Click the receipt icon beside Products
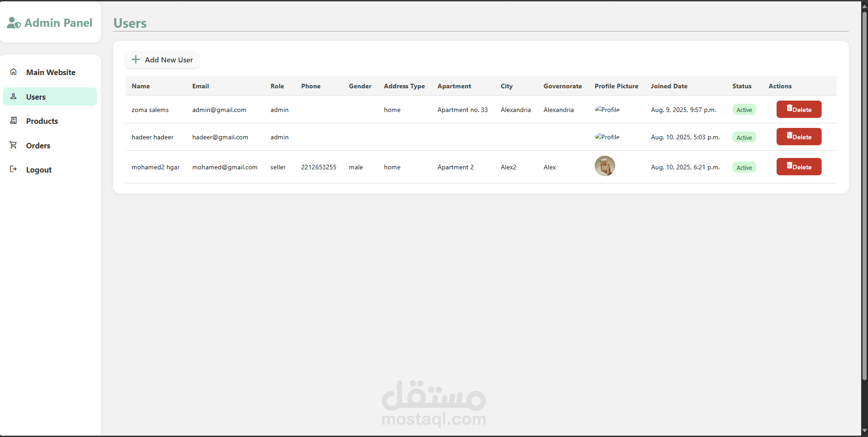 pos(14,121)
